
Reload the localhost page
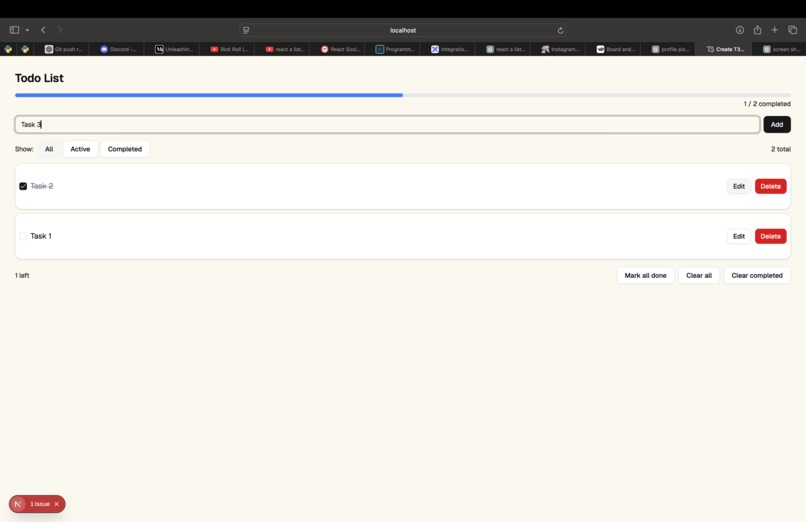[x=560, y=30]
